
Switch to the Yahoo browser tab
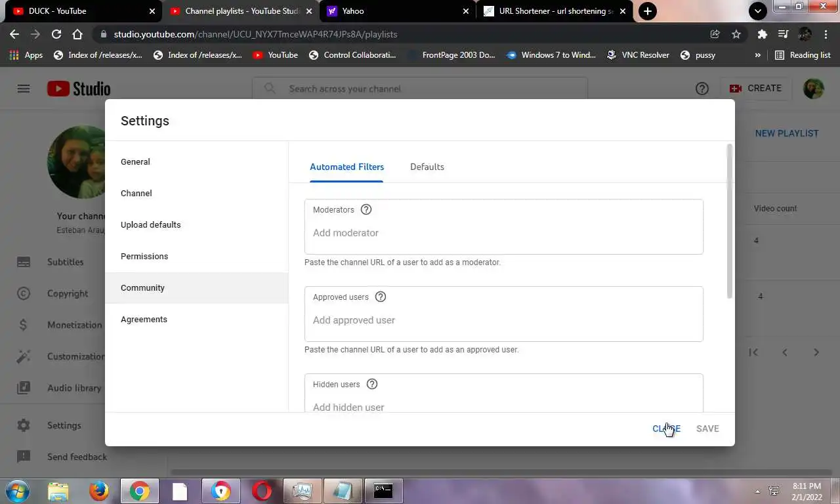[x=398, y=11]
